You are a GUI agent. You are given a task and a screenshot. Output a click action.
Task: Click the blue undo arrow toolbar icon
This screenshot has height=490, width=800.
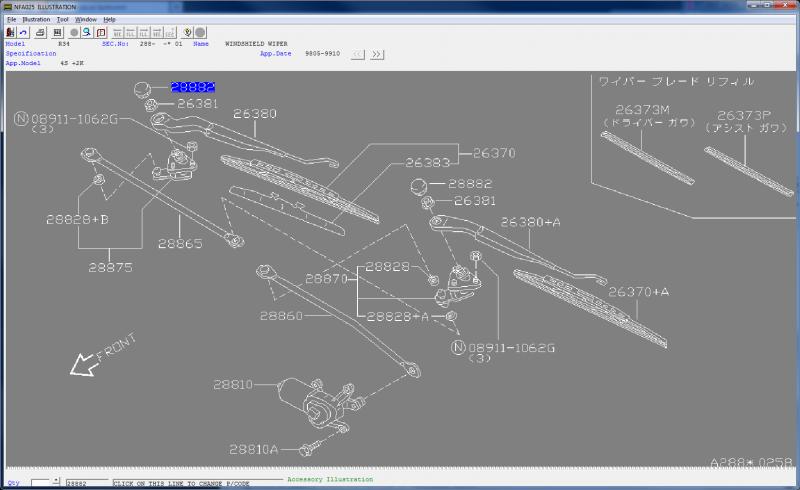click(x=24, y=32)
